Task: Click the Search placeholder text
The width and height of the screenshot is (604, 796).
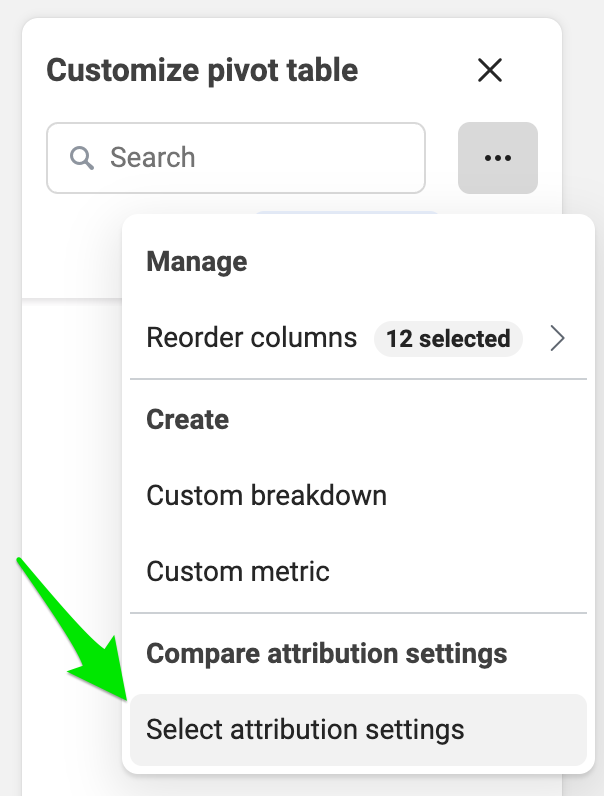Action: [x=153, y=157]
